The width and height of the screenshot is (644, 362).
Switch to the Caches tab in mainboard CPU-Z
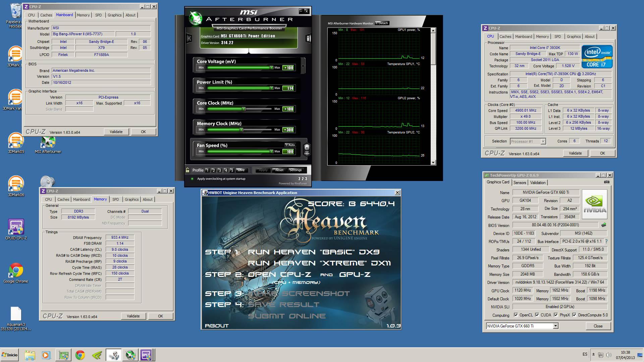click(46, 15)
